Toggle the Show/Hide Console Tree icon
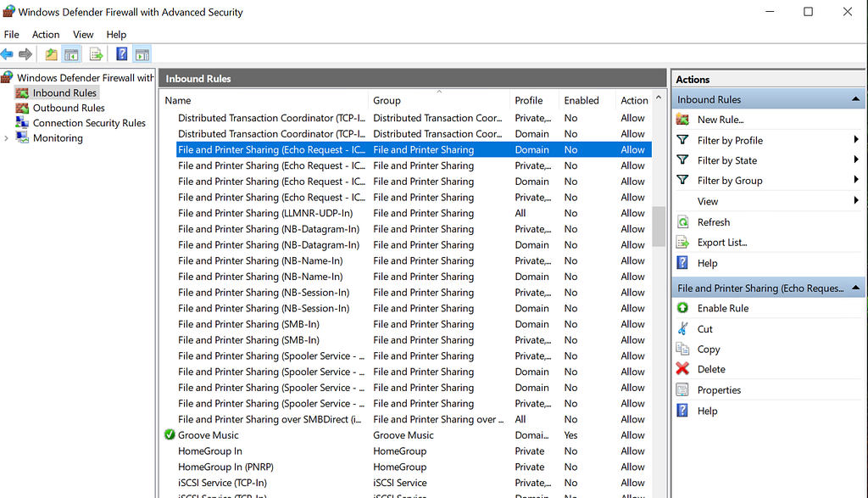Image resolution: width=868 pixels, height=498 pixels. point(71,54)
